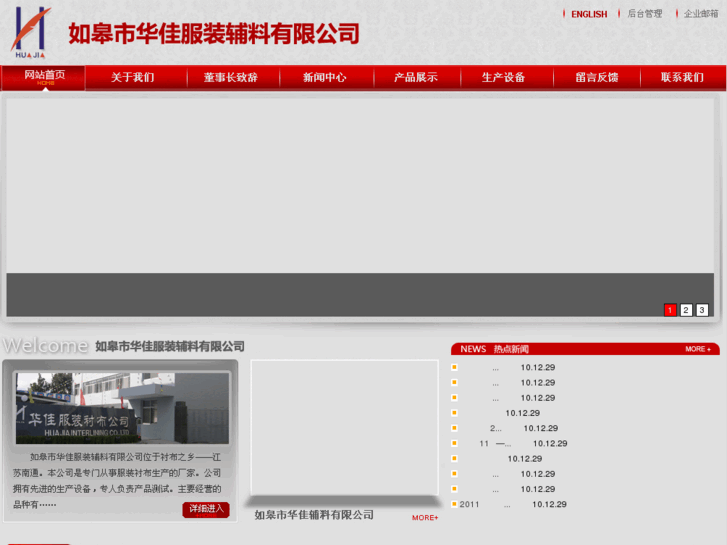Open the 网站首页 home tab
The height and width of the screenshot is (545, 727).
tap(44, 78)
